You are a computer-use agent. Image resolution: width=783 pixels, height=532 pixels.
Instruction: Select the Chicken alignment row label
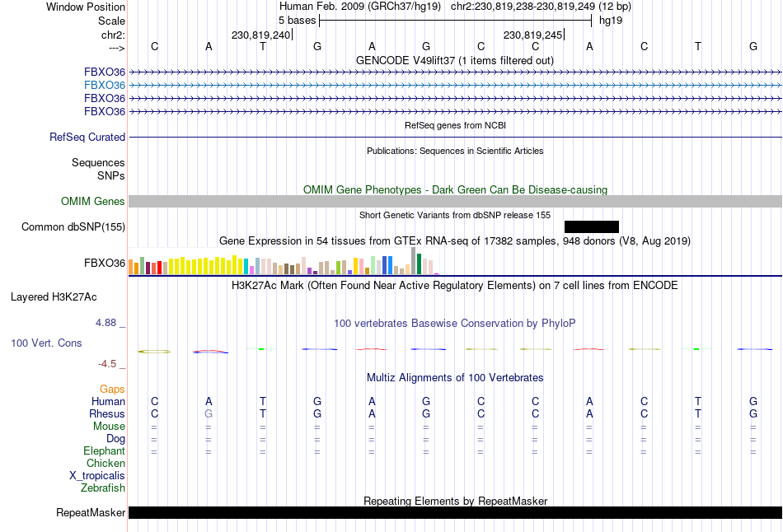[x=105, y=464]
